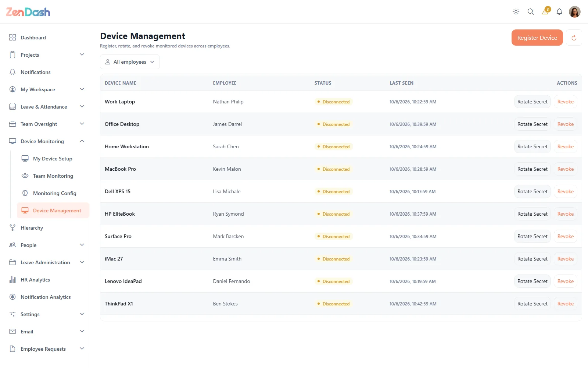Expand the My Workspace chevron
The image size is (588, 368).
click(82, 89)
